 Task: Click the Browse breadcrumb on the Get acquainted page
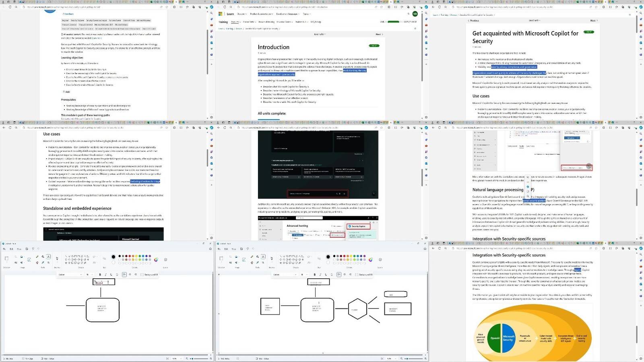click(454, 15)
